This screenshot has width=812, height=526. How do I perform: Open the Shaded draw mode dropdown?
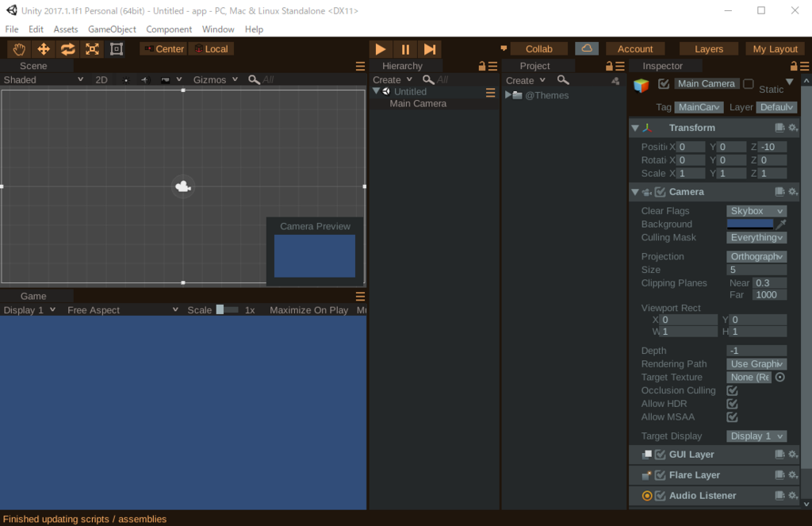point(43,80)
